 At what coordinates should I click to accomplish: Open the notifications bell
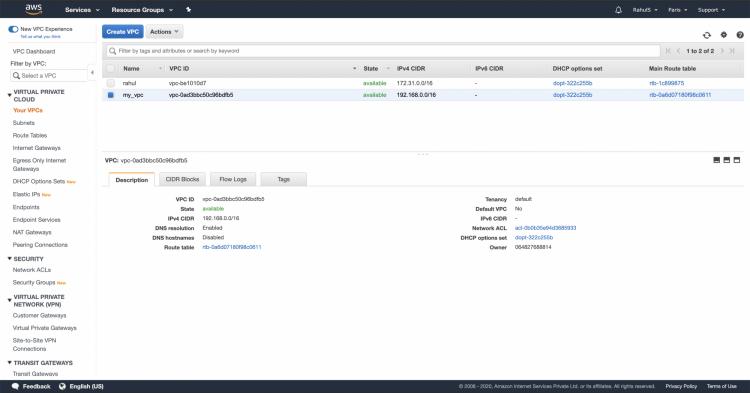(618, 10)
